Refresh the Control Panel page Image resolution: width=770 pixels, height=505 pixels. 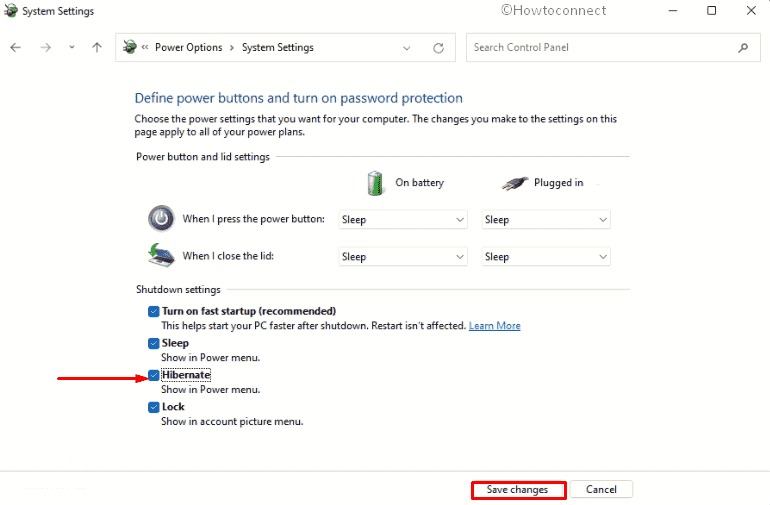click(438, 47)
